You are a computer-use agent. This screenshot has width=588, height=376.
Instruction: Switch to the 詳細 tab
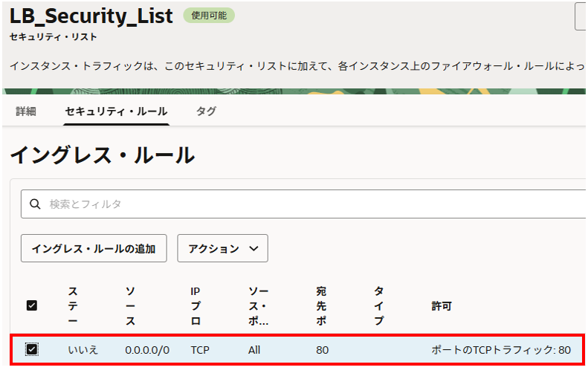click(x=26, y=111)
